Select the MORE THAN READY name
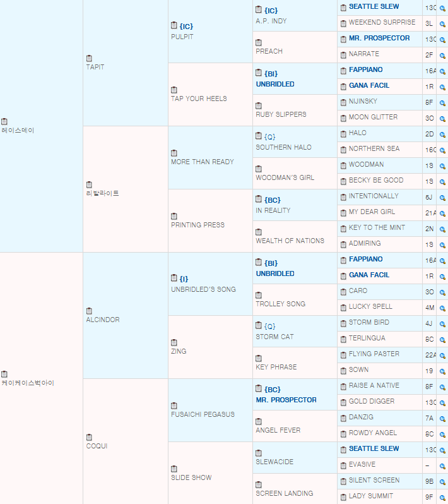 click(202, 162)
